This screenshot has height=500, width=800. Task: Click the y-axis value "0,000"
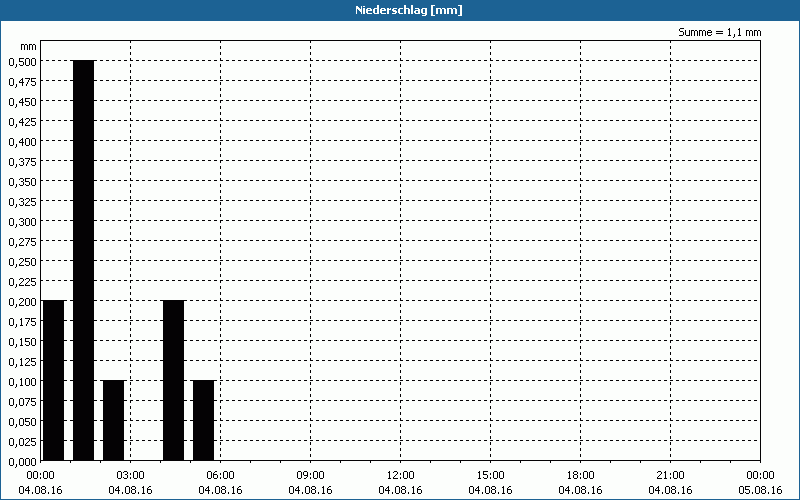22,462
